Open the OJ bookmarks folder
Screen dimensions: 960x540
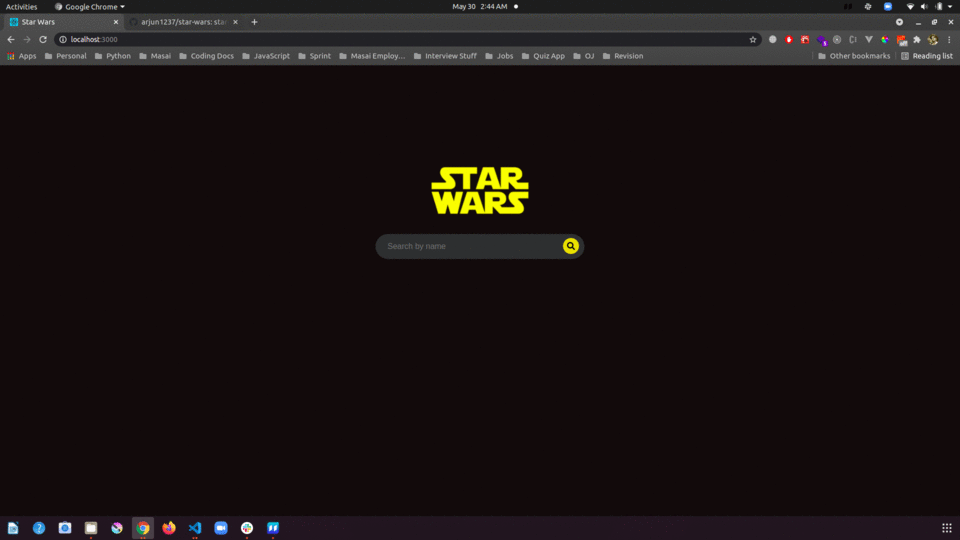pyautogui.click(x=583, y=56)
